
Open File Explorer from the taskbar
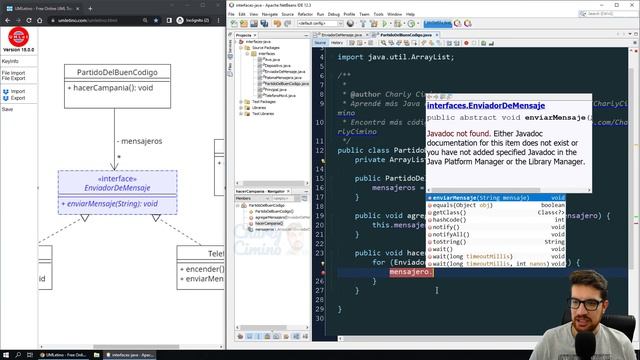coord(96,355)
